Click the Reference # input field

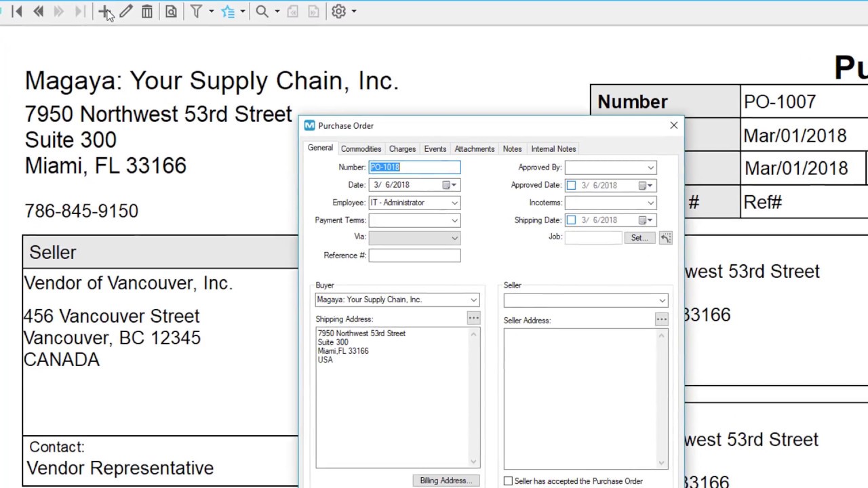point(414,256)
